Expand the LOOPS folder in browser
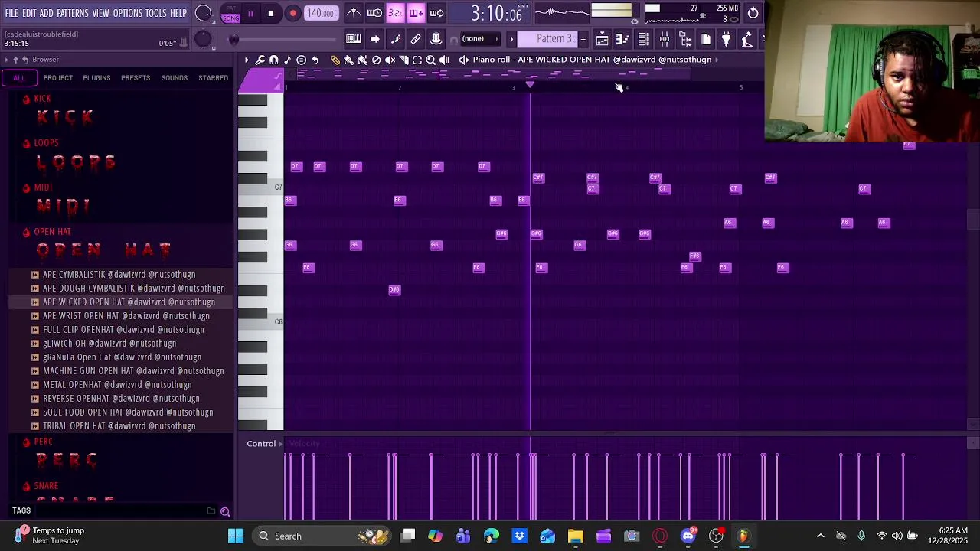 click(x=46, y=143)
